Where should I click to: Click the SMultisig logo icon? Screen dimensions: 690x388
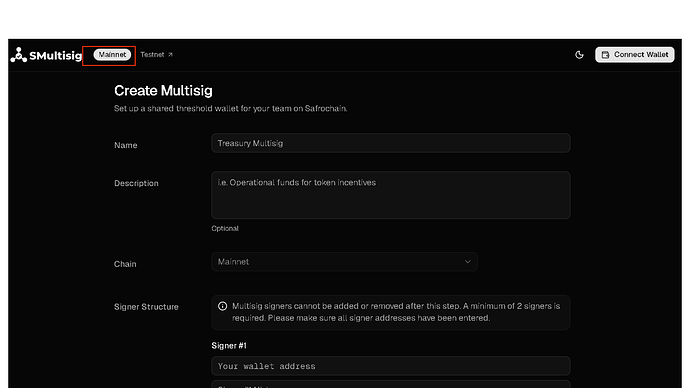[x=18, y=55]
